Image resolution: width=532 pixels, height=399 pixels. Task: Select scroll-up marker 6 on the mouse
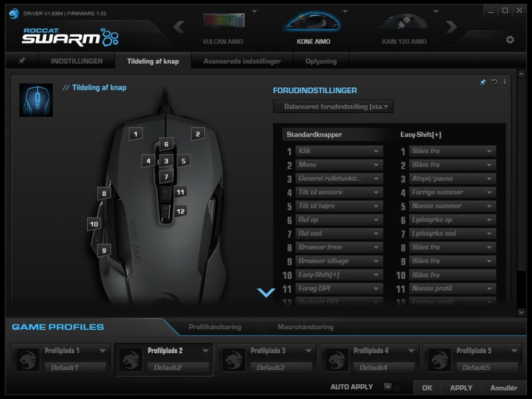166,144
